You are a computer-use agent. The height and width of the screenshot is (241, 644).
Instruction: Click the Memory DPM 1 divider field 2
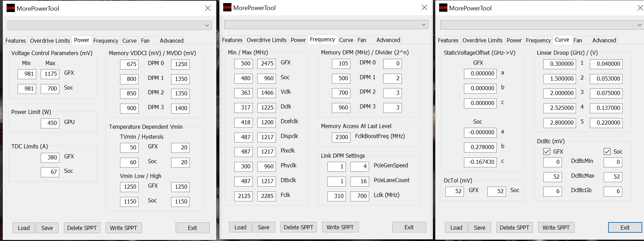(x=393, y=78)
